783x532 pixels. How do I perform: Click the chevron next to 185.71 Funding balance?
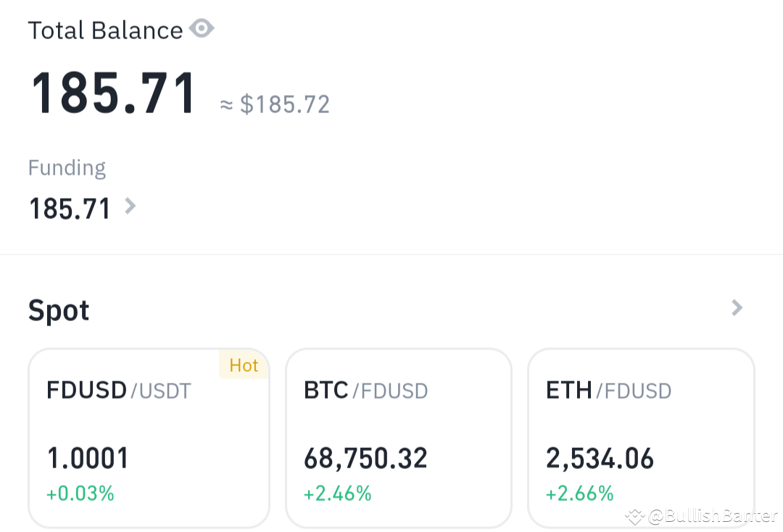(130, 207)
